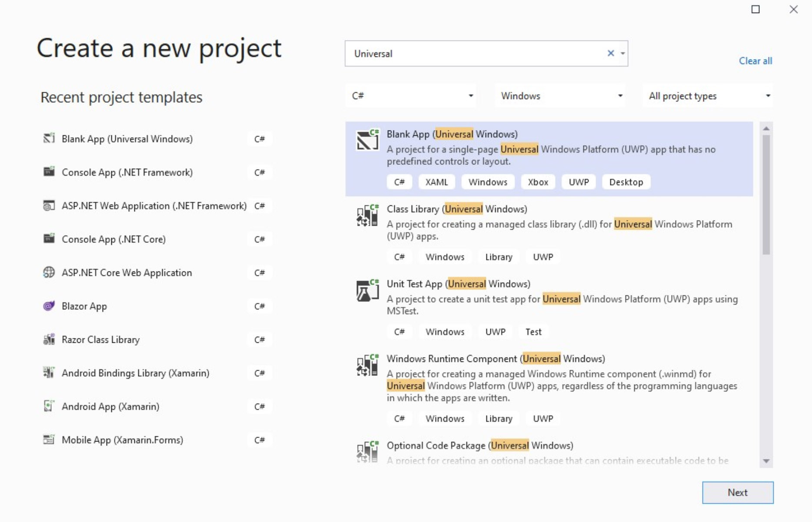The height and width of the screenshot is (522, 812).
Task: Click the ASP.NET Web Application icon
Action: click(x=49, y=205)
